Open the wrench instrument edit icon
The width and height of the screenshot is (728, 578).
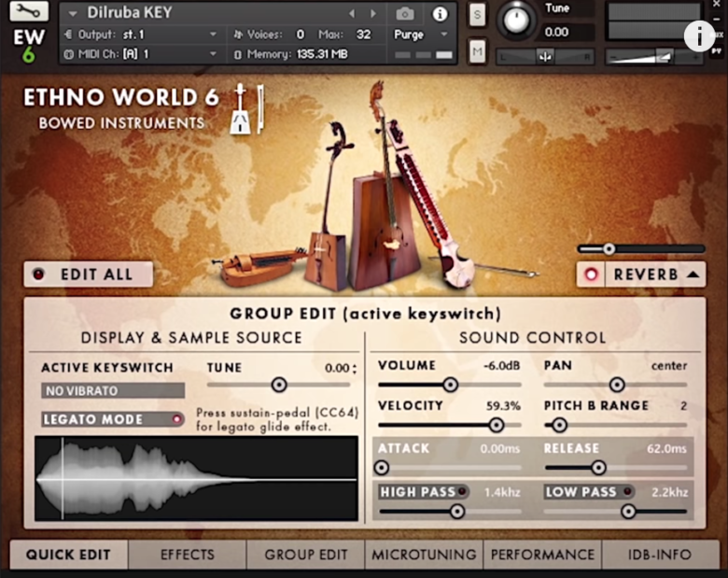(29, 11)
